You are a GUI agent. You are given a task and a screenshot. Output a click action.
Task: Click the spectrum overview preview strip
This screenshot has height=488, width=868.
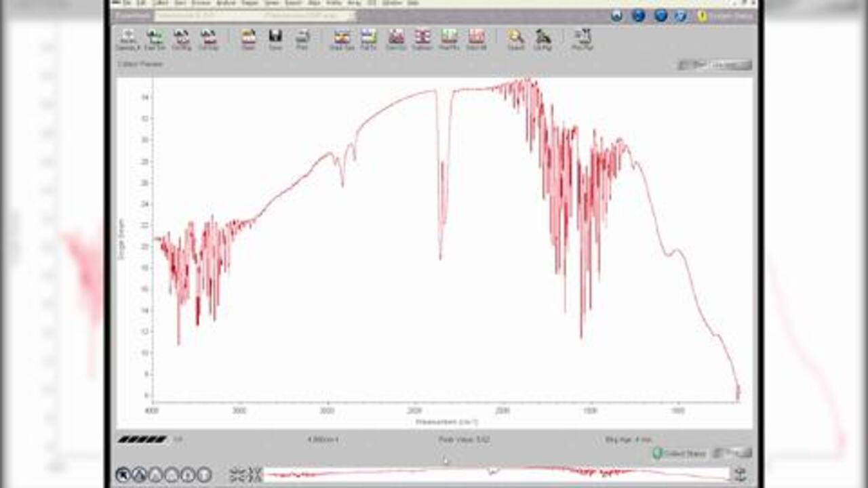click(495, 473)
